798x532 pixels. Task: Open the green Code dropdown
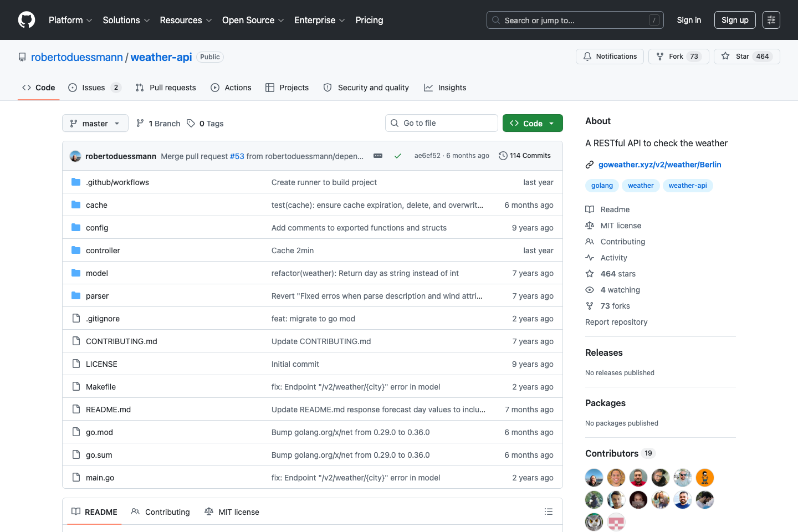click(x=532, y=123)
